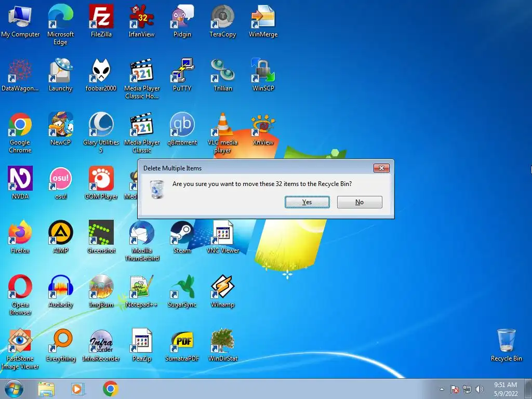Select the Pidgin shortcut

point(182,21)
